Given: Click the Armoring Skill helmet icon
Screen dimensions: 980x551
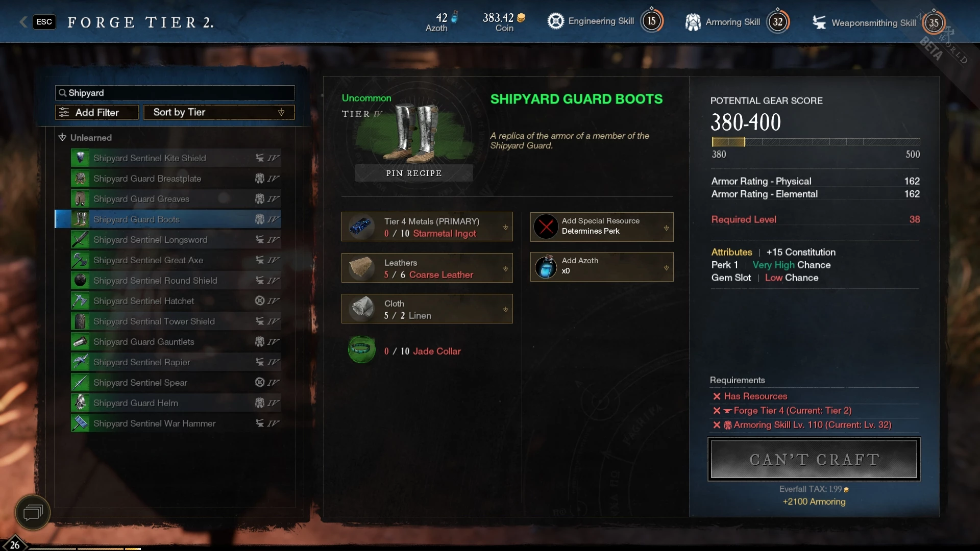Looking at the screenshot, I should [x=693, y=22].
